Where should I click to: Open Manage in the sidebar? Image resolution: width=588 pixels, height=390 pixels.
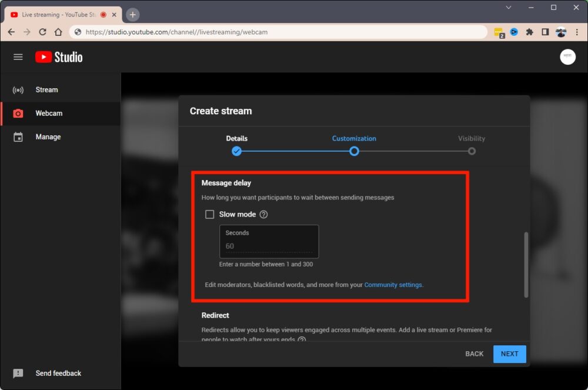48,137
